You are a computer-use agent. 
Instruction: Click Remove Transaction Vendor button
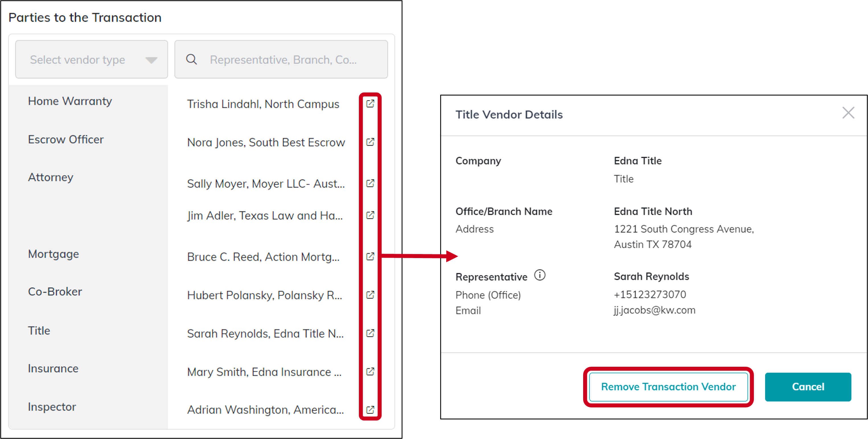pyautogui.click(x=668, y=387)
